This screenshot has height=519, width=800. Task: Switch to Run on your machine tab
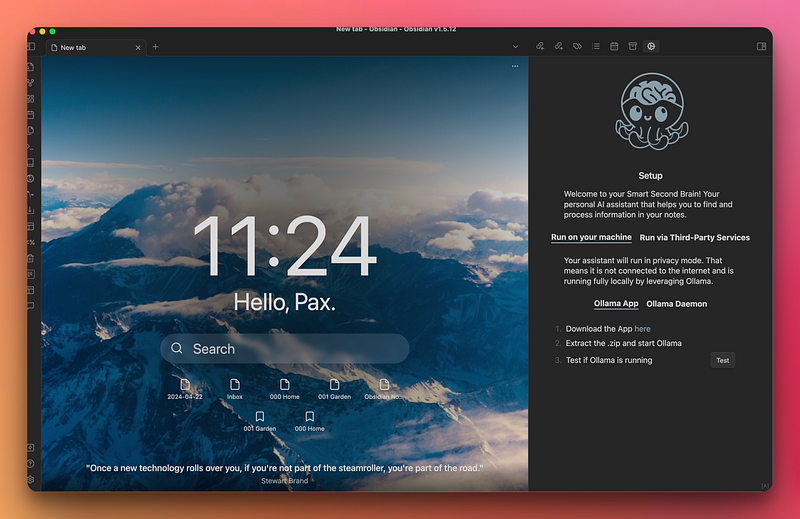pyautogui.click(x=591, y=237)
